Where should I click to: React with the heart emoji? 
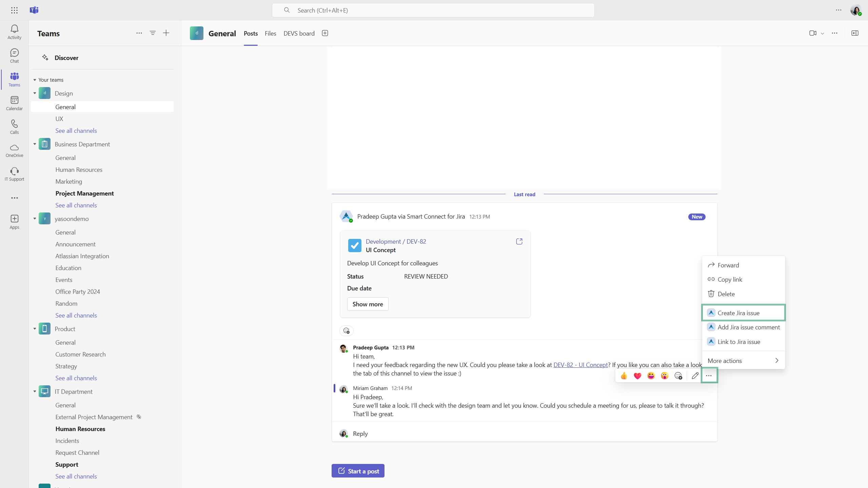pyautogui.click(x=637, y=375)
